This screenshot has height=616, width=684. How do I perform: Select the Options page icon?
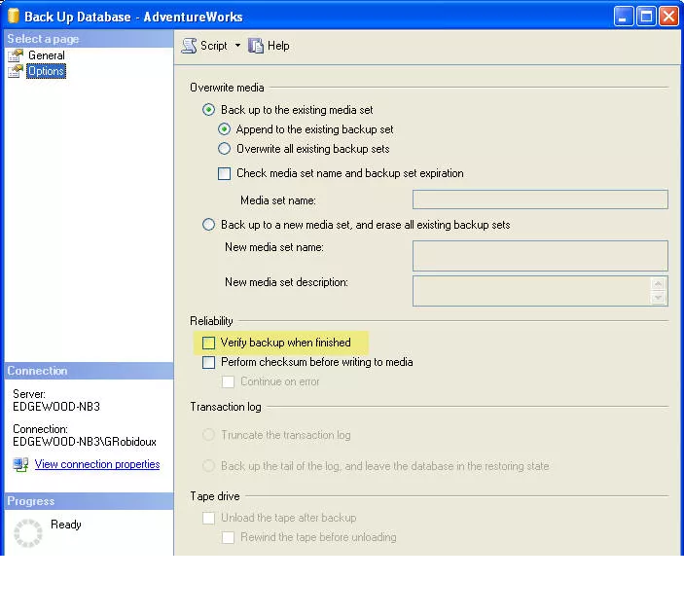coord(16,71)
